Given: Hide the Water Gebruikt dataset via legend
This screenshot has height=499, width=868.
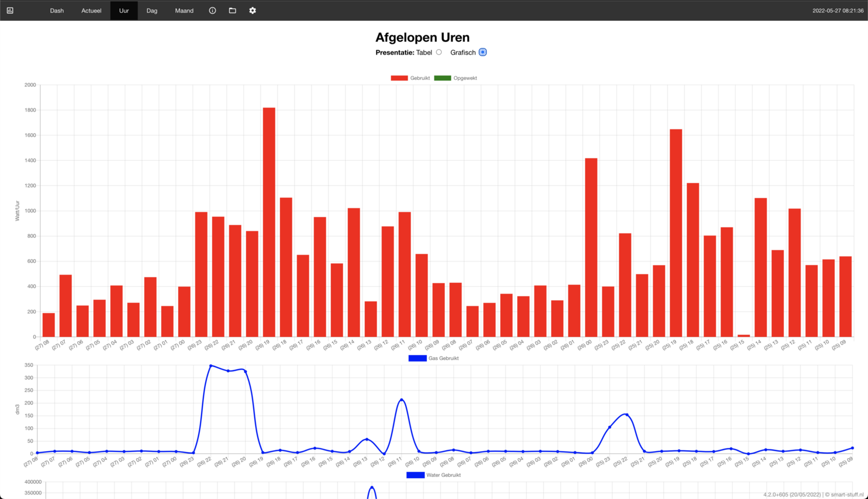Looking at the screenshot, I should tap(415, 475).
